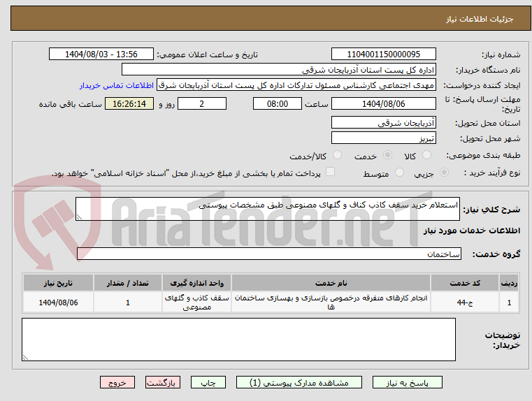Click the ردیف column header
532x401 pixels.
(509, 283)
